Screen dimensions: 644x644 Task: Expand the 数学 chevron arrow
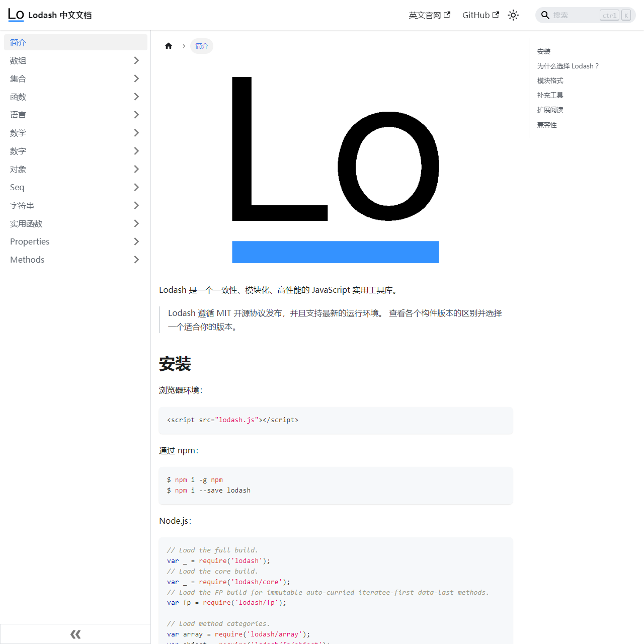(136, 133)
